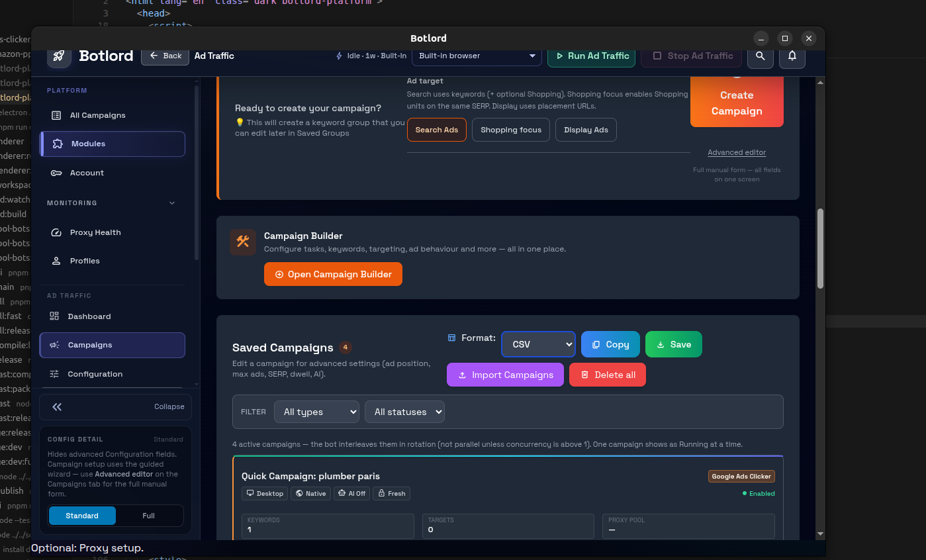This screenshot has height=560, width=926.
Task: Switch config detail to Full
Action: (x=149, y=516)
